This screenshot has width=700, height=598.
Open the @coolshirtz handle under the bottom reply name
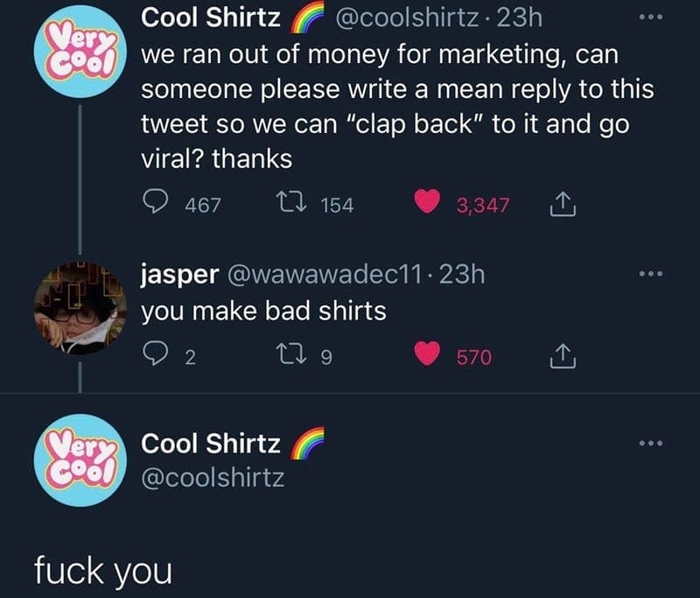click(213, 477)
